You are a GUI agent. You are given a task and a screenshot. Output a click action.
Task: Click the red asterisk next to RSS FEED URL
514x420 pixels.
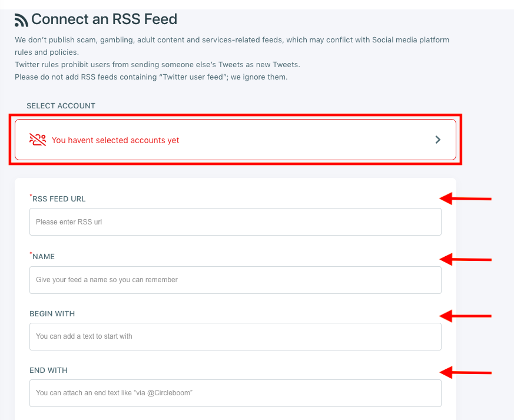[x=31, y=196]
